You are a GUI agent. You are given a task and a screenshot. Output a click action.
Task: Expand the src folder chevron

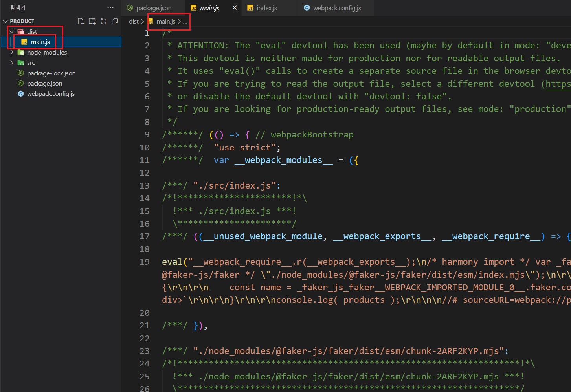point(11,63)
